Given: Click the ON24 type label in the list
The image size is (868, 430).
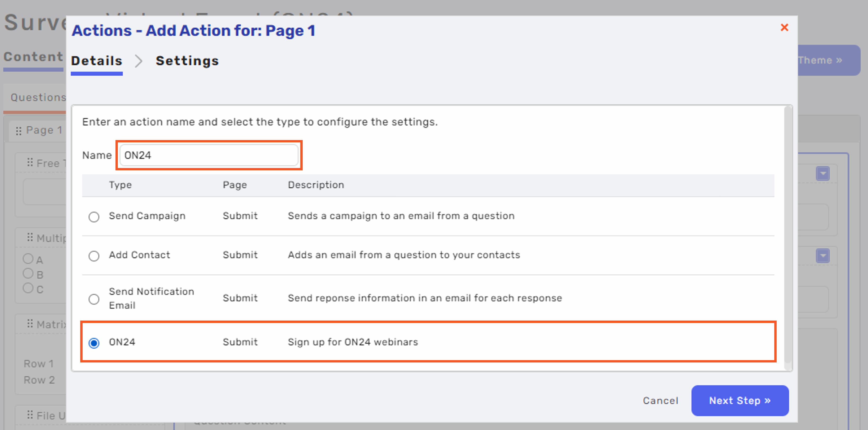Looking at the screenshot, I should (x=122, y=342).
